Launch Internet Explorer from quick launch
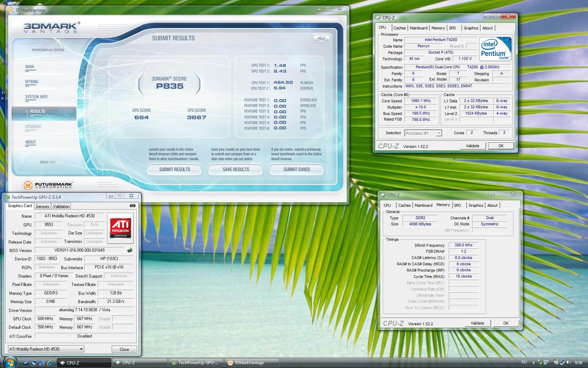Screen dimensions: 588x368 tap(50, 363)
